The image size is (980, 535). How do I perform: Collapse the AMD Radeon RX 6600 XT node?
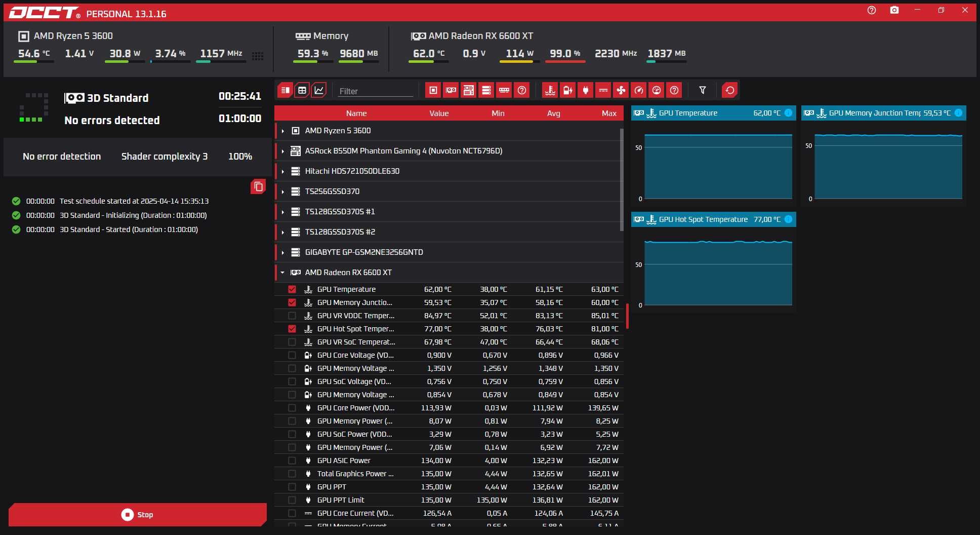[282, 273]
